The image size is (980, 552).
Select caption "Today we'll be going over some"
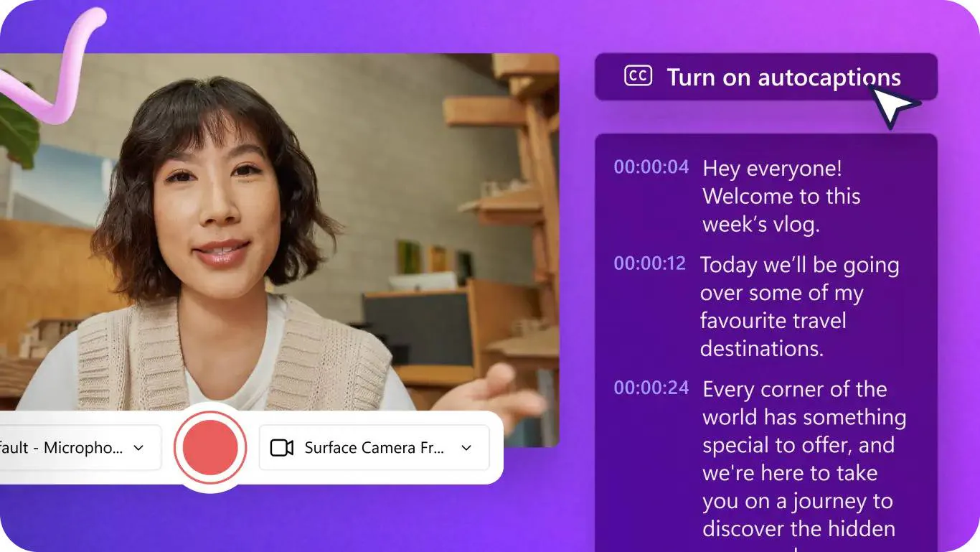pyautogui.click(x=799, y=307)
